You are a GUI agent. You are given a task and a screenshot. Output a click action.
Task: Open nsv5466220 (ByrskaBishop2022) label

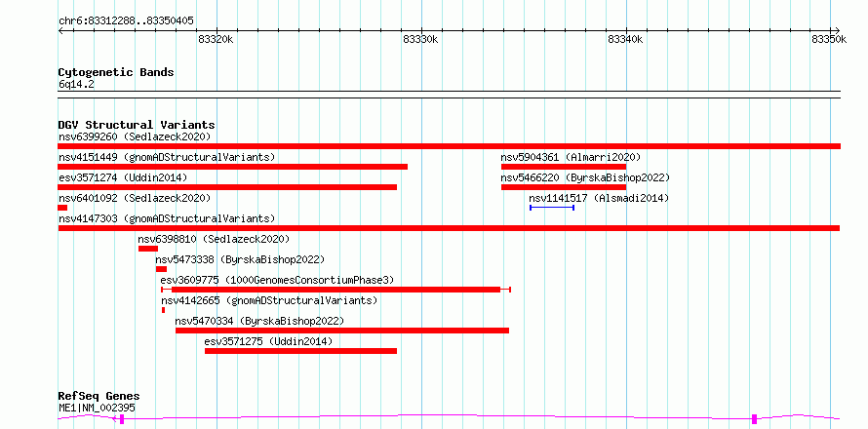pos(585,177)
